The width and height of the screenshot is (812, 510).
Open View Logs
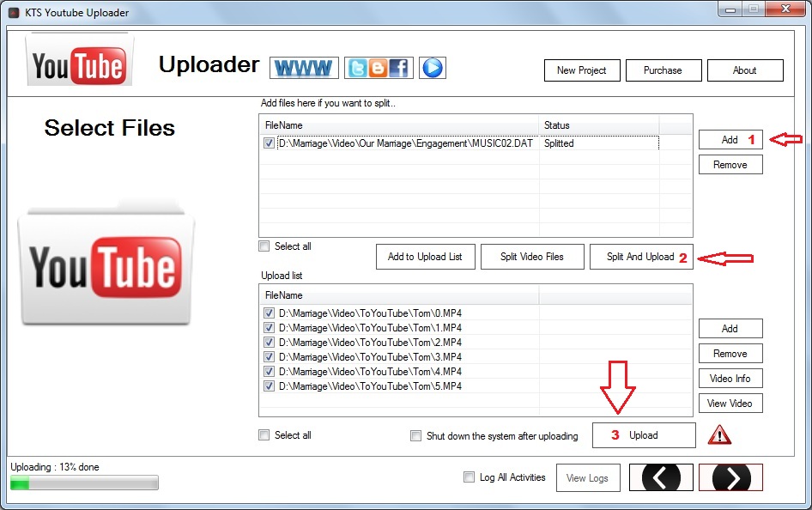(x=588, y=478)
